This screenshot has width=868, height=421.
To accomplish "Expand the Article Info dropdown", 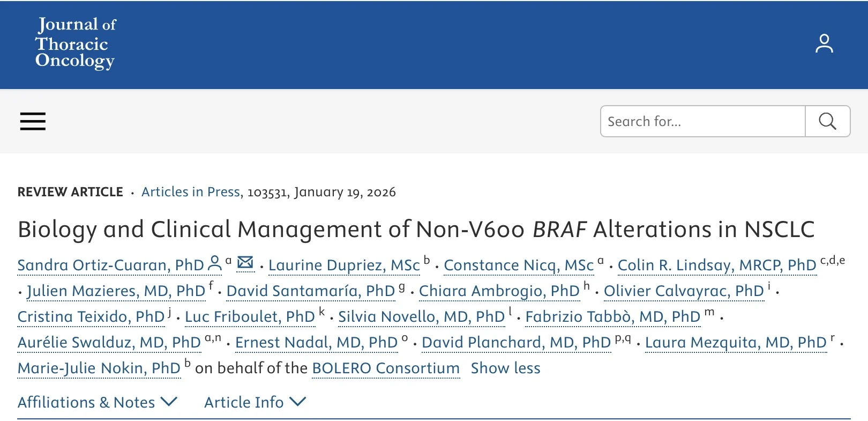I will pyautogui.click(x=255, y=402).
